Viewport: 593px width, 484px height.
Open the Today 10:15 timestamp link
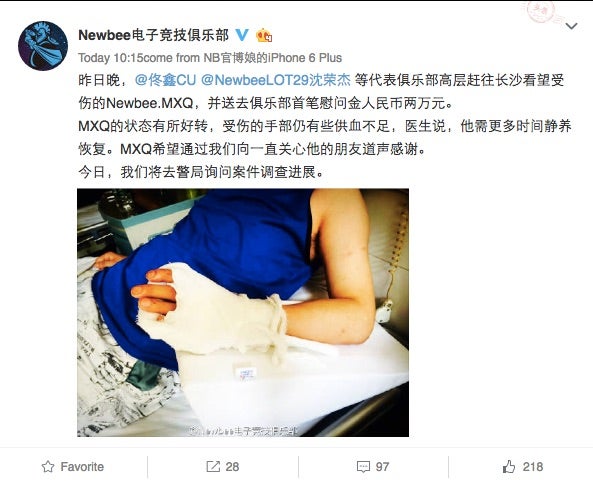[x=110, y=58]
